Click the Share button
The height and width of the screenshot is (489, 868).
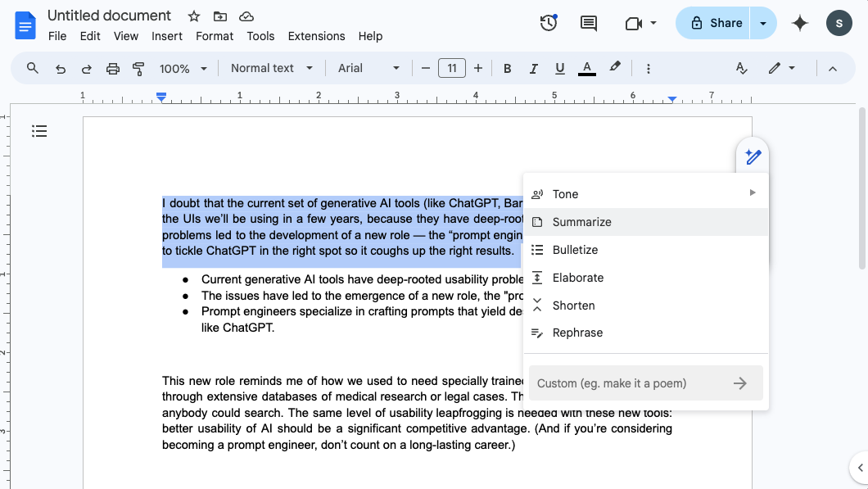(713, 23)
